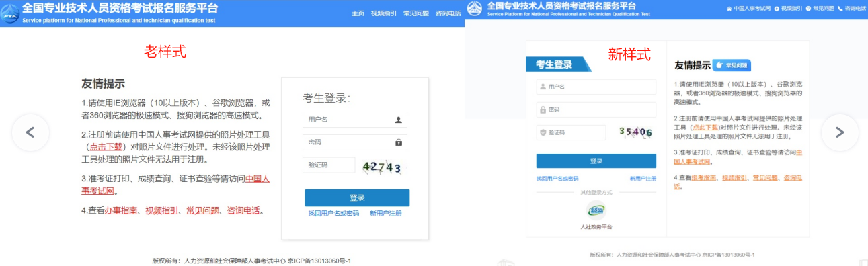Click the new-style blue 登录 button
Screen dimensions: 868x266
596,161
